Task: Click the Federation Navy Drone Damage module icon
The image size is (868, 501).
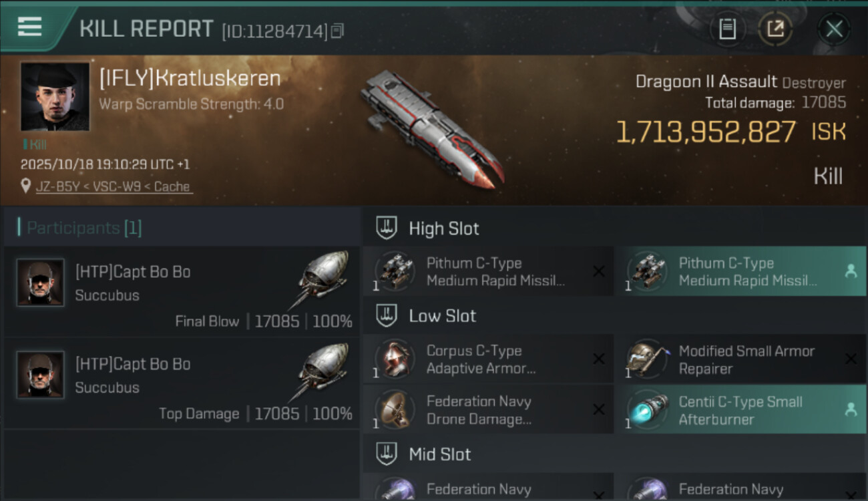Action: click(395, 409)
